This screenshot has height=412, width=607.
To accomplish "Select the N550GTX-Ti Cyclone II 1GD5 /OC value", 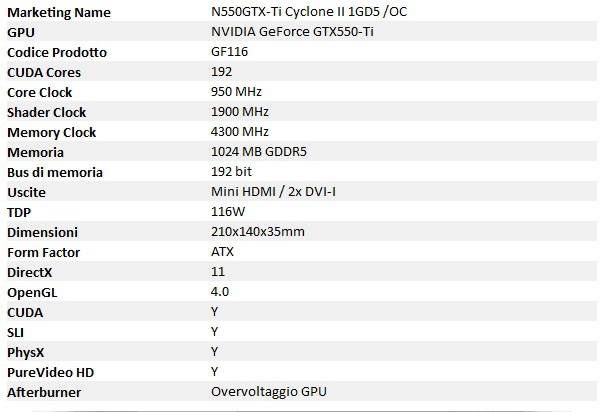I will click(x=309, y=12).
